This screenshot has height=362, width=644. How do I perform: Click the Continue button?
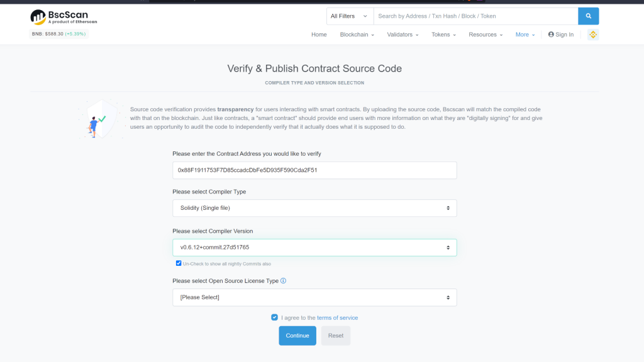(297, 336)
